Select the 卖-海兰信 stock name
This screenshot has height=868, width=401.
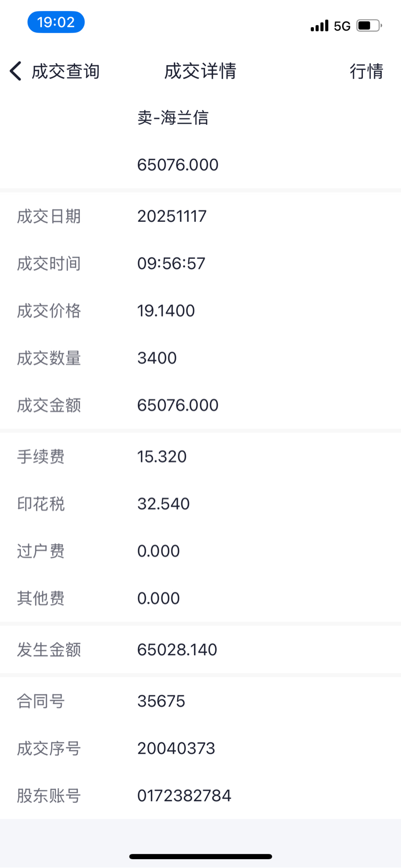click(173, 117)
